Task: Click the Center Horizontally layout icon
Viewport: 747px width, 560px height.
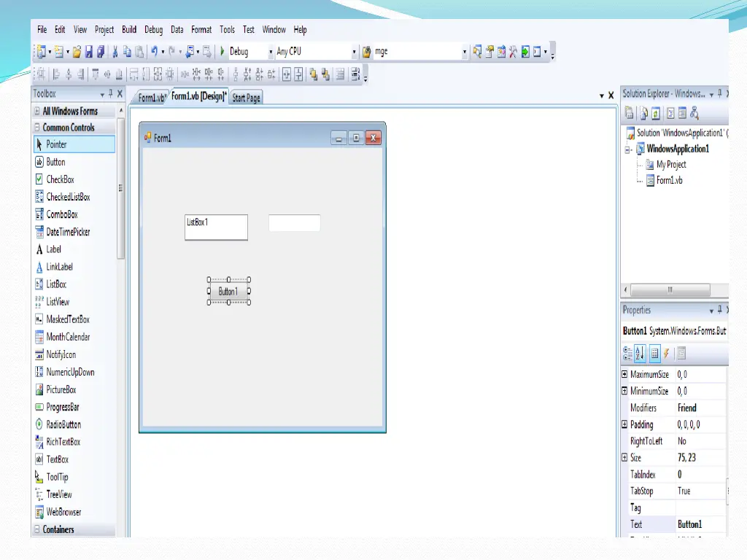Action: tap(286, 74)
